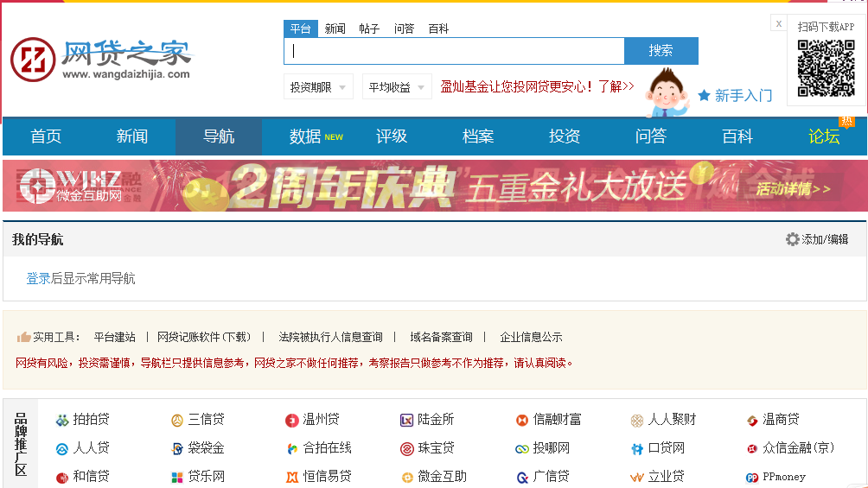Click the 众信金融(京) logo icon
This screenshot has width=868, height=488.
point(752,449)
